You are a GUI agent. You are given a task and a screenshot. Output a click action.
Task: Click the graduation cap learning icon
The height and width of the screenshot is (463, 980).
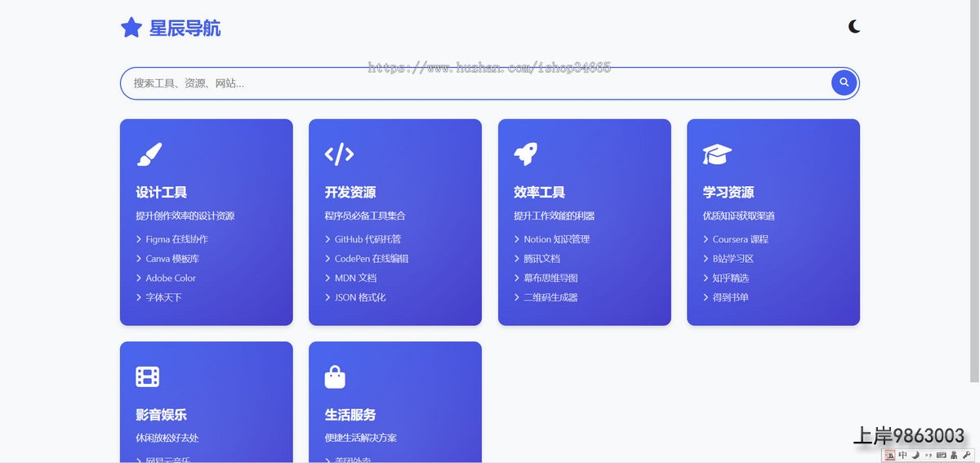coord(716,154)
